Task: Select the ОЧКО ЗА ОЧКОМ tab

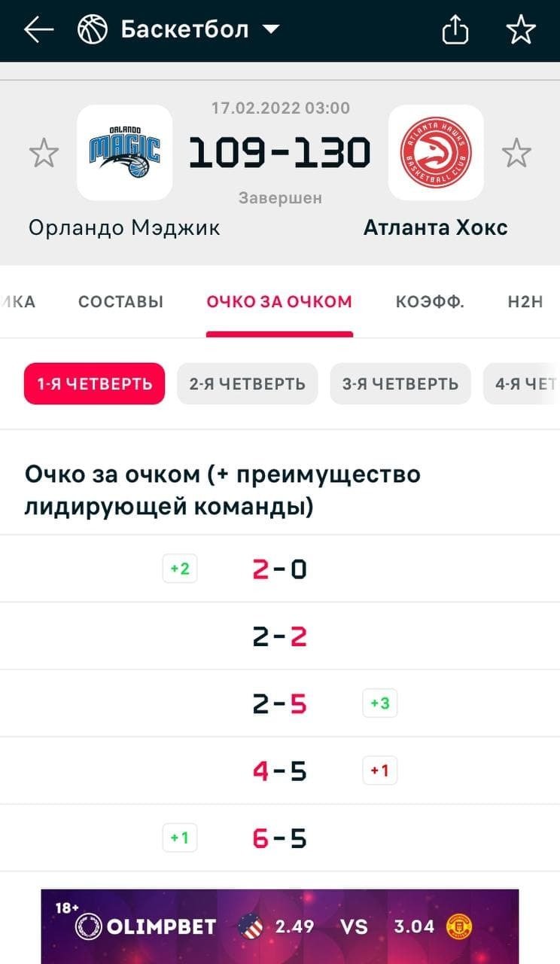Action: [x=279, y=302]
